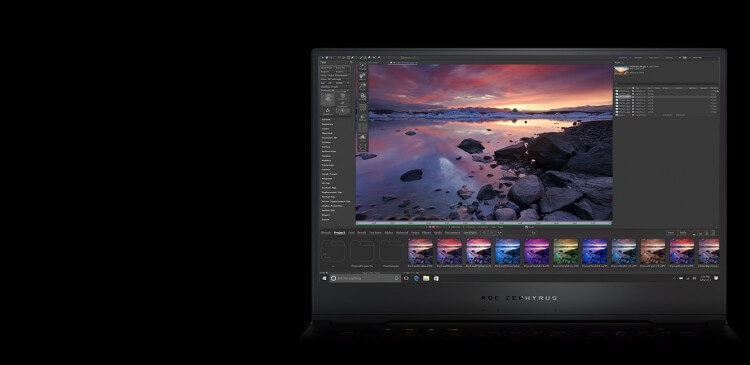Open the Windows Start menu
Screen dimensions: 750x365
coord(324,278)
